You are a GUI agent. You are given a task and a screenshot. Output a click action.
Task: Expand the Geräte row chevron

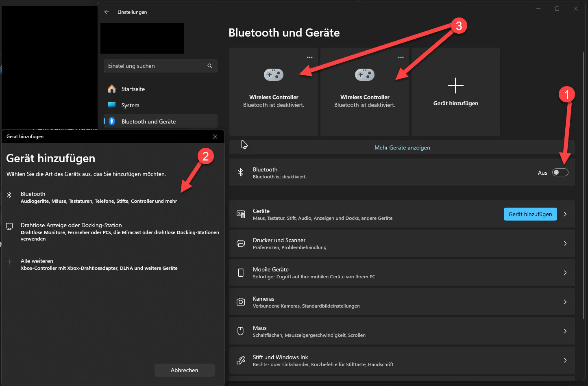[x=565, y=214]
